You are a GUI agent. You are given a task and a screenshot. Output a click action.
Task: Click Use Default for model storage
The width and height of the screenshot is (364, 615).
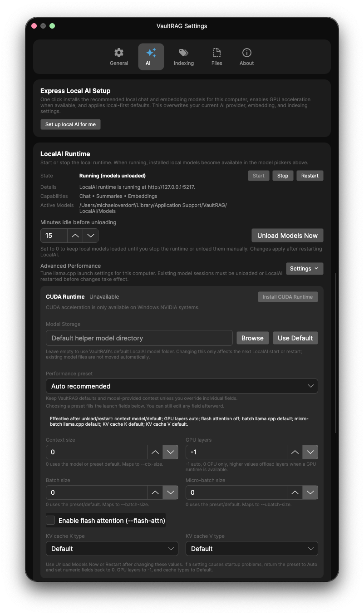295,338
